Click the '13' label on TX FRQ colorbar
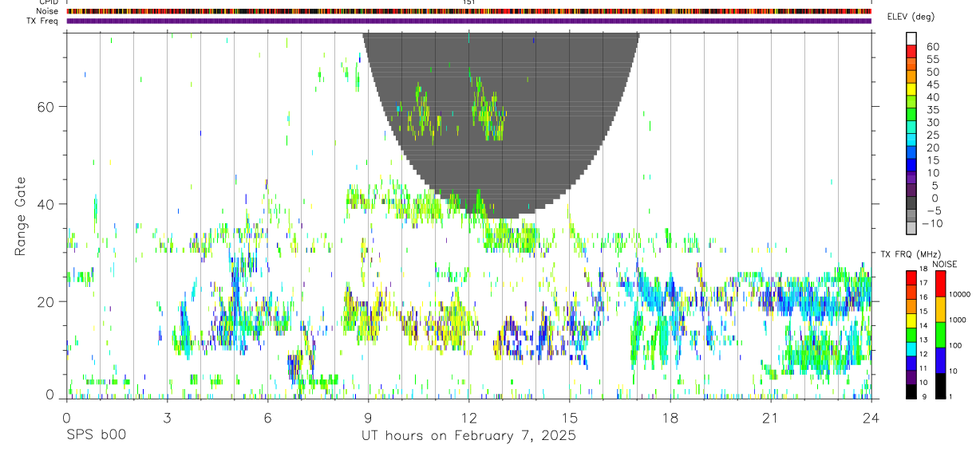 (x=924, y=340)
